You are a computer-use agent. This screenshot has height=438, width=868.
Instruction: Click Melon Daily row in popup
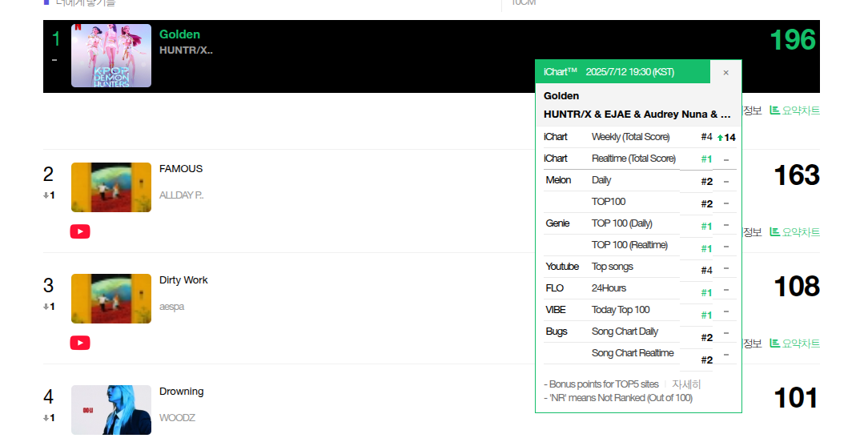tap(640, 180)
